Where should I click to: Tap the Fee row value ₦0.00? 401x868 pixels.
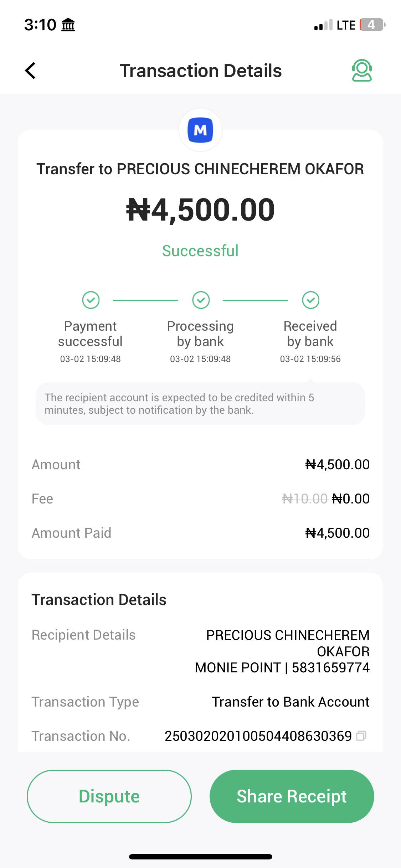click(x=351, y=499)
